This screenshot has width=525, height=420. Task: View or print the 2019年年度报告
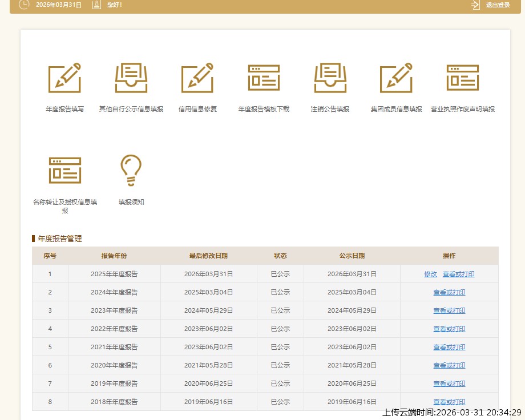[x=449, y=383]
